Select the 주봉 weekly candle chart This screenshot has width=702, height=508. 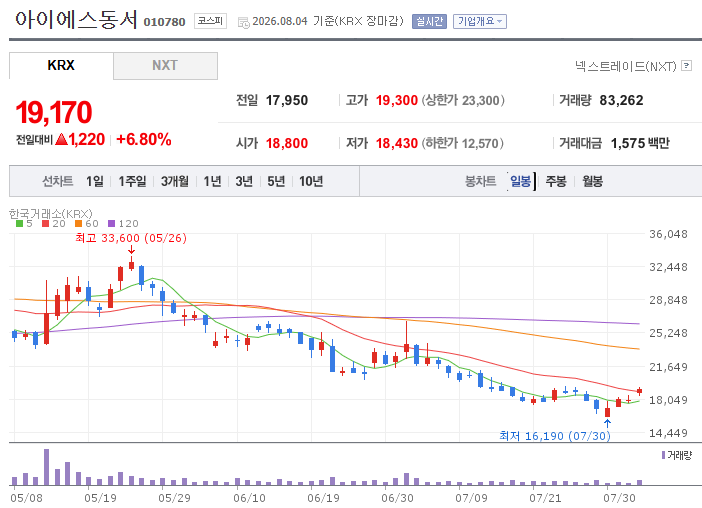(x=556, y=181)
